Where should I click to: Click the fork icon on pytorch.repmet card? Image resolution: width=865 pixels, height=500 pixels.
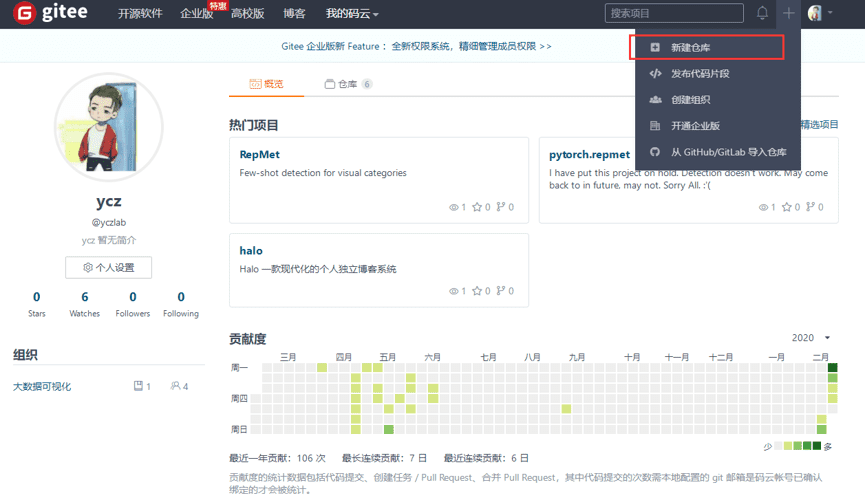pos(810,206)
